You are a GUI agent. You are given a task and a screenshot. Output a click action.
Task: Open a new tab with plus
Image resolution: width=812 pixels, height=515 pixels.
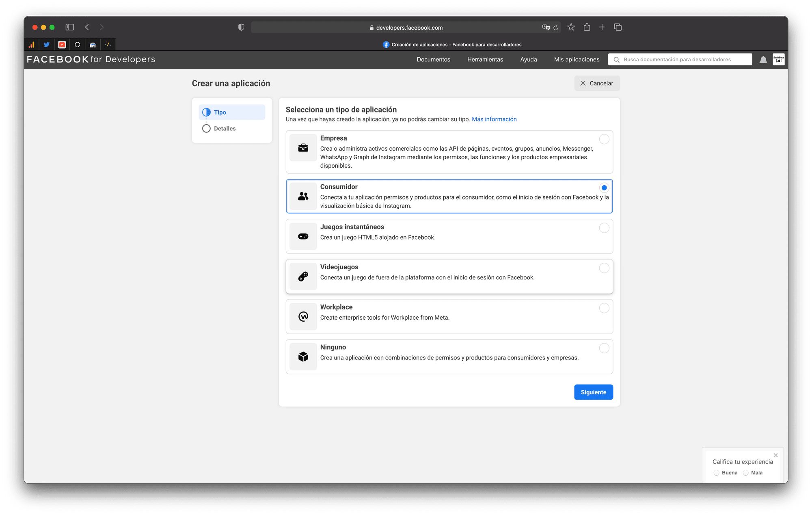click(x=602, y=27)
